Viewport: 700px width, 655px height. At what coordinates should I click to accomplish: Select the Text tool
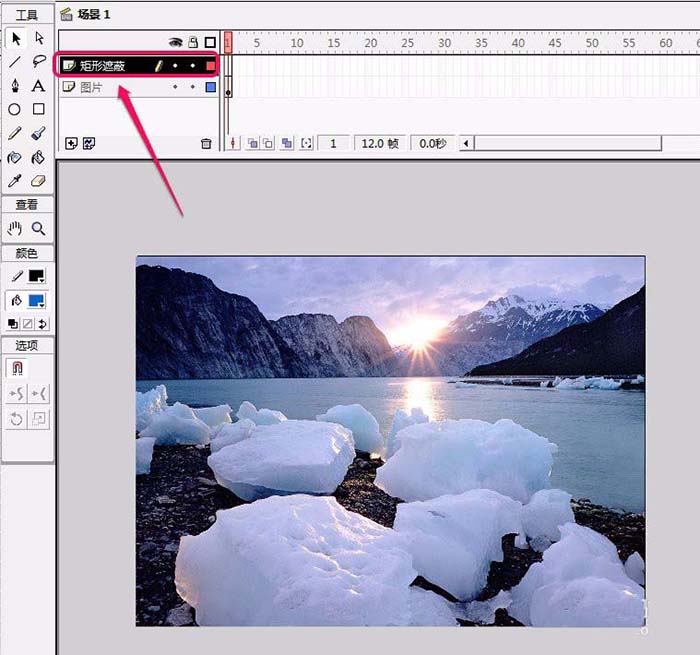(39, 85)
